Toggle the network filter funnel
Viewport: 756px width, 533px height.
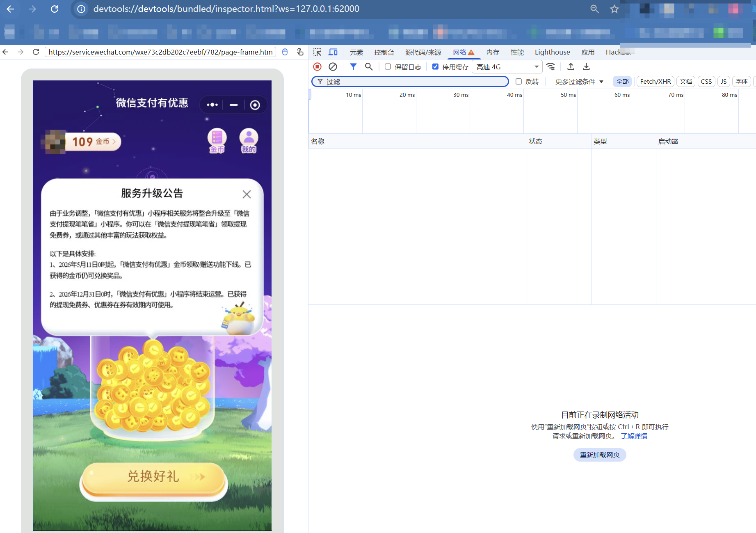(x=353, y=66)
